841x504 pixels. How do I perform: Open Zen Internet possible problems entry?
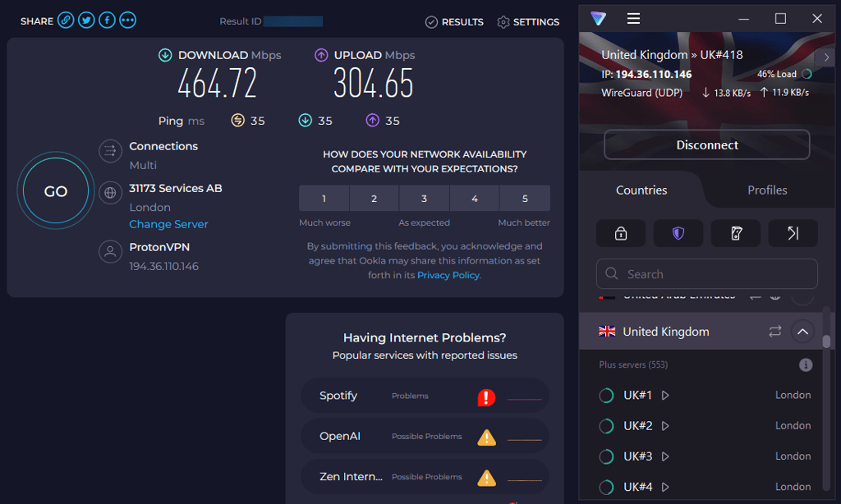point(425,477)
